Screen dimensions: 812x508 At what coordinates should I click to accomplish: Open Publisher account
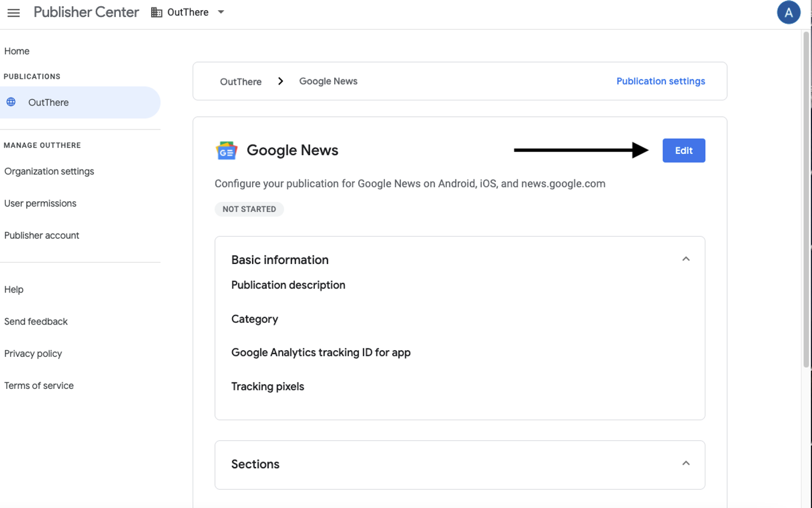pos(41,235)
